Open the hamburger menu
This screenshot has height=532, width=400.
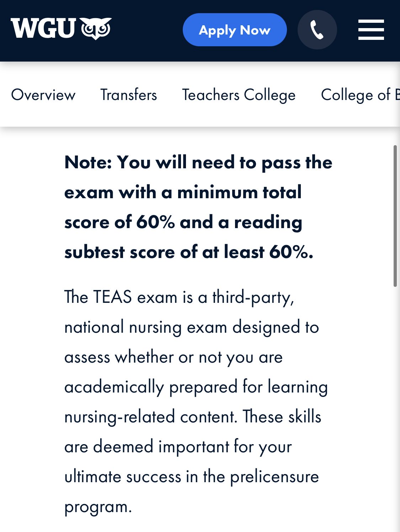click(371, 30)
